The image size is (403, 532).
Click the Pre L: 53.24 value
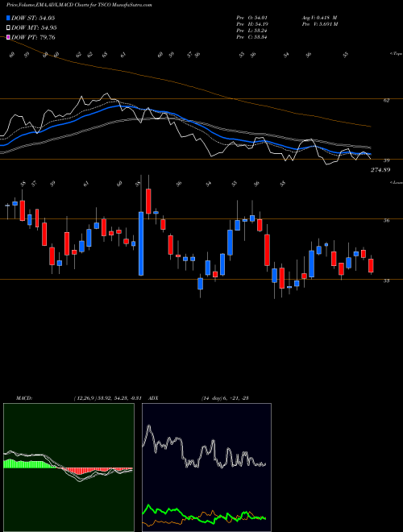click(x=251, y=31)
